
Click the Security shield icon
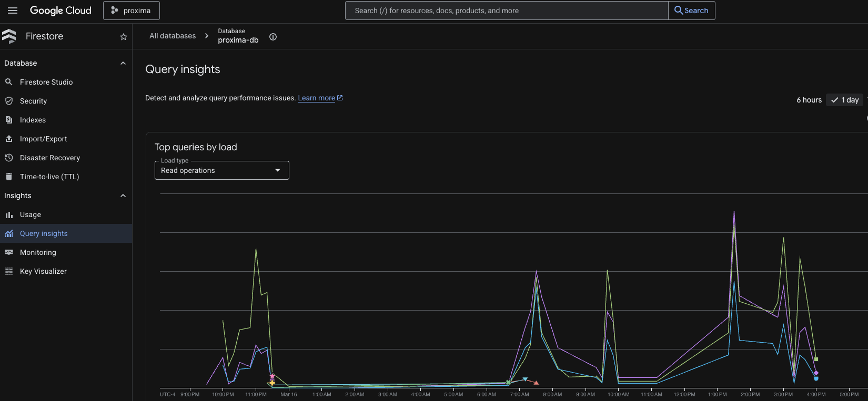(9, 101)
